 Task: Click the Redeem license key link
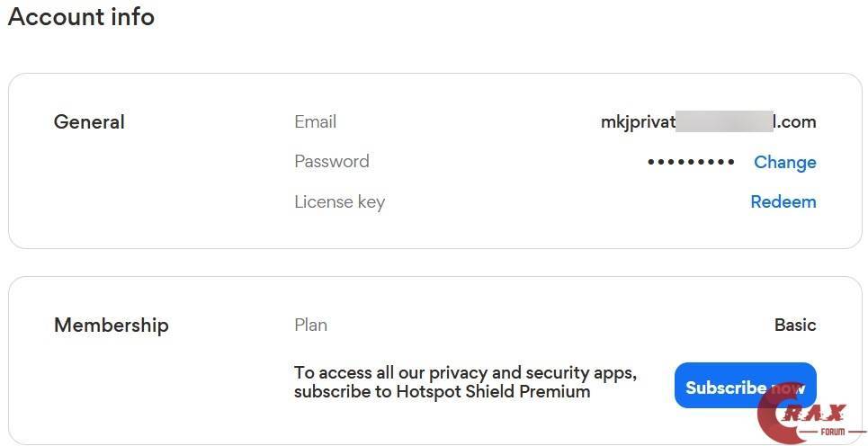point(783,201)
